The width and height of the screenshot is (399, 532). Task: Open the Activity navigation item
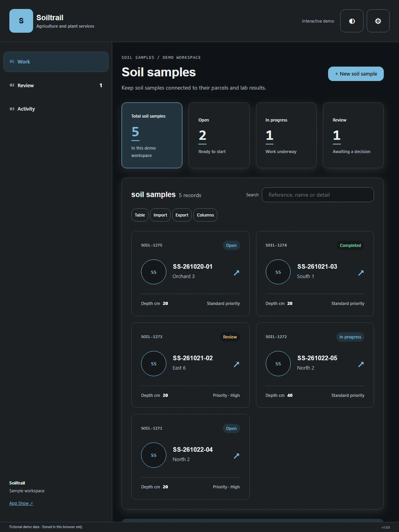coord(56,109)
